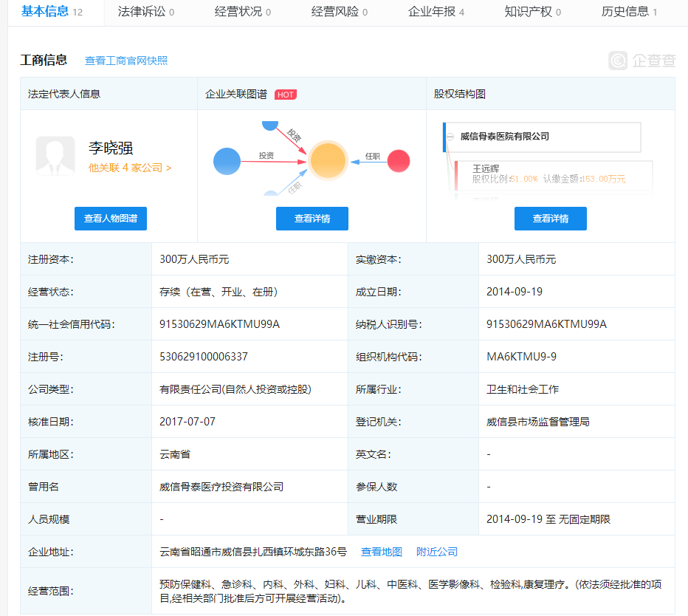The height and width of the screenshot is (616, 688).
Task: Click establishment date 2014-09-19
Action: tap(515, 292)
